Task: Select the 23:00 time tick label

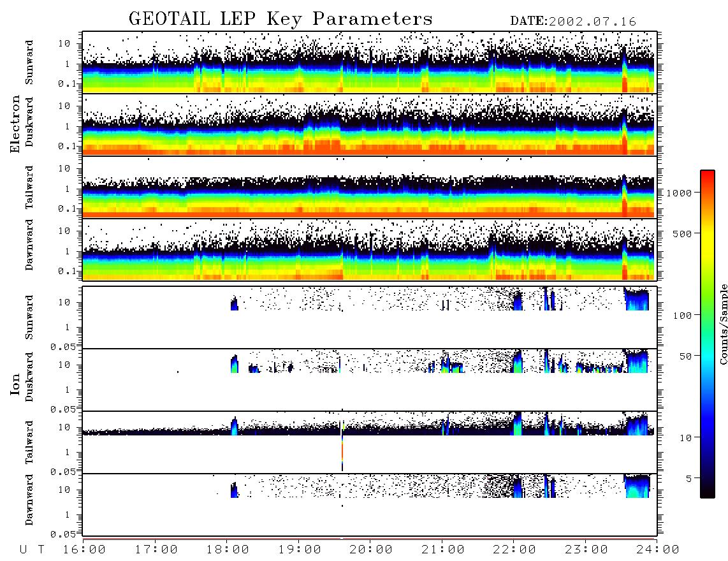Action: [587, 550]
